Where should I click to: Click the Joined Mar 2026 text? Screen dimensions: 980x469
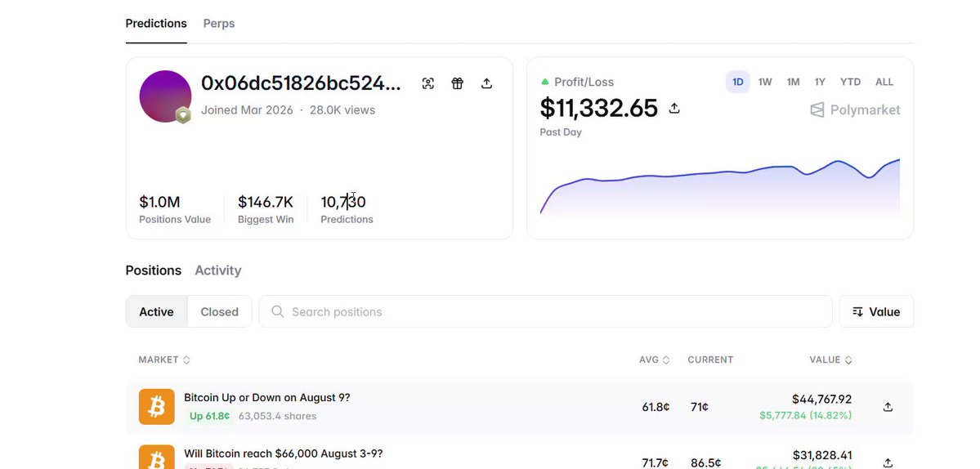[x=247, y=110]
